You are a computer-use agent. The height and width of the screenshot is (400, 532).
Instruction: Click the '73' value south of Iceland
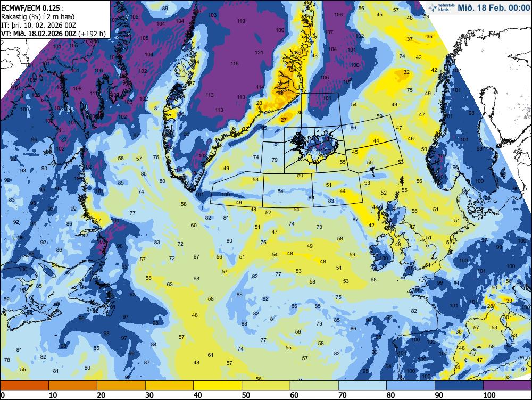tap(319, 227)
